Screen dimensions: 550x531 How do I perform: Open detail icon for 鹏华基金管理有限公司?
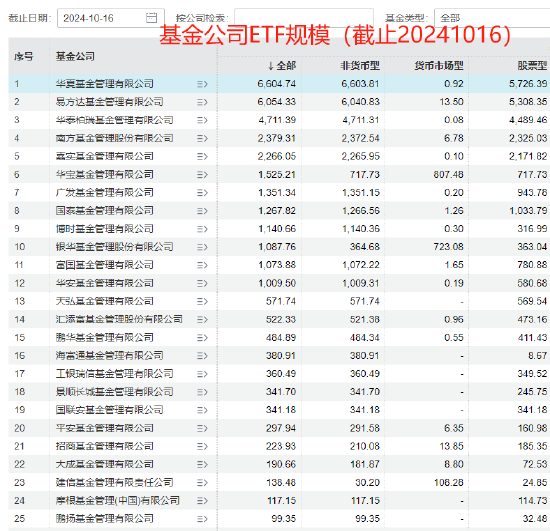[202, 338]
